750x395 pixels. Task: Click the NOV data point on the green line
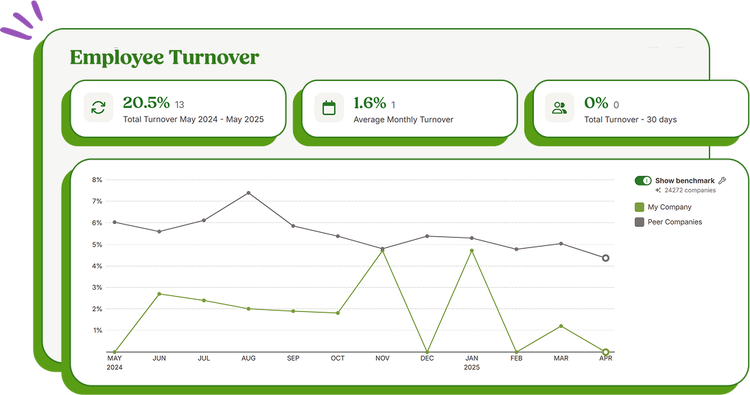[382, 251]
